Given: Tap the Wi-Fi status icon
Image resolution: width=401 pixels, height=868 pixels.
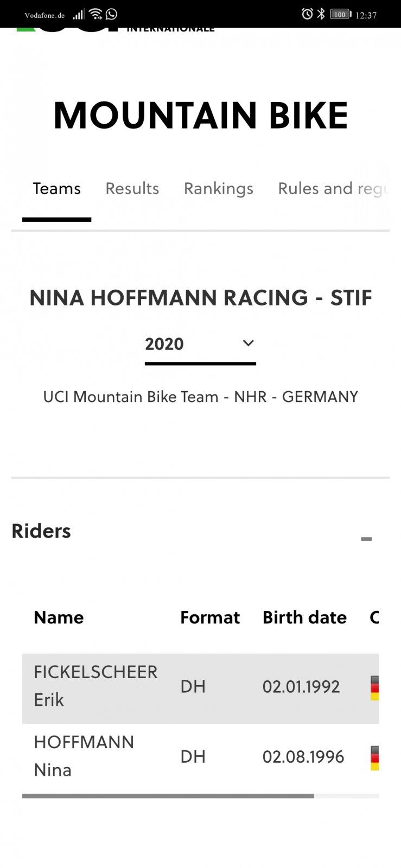Looking at the screenshot, I should [x=96, y=14].
